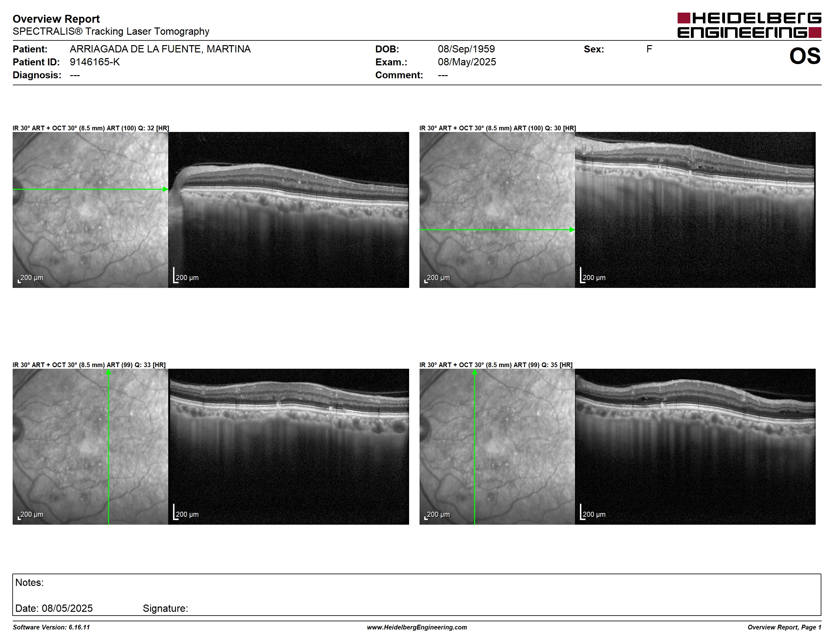The height and width of the screenshot is (644, 834).
Task: Click the 200 µm scale bar in bottom-right OCT scan
Action: click(593, 512)
